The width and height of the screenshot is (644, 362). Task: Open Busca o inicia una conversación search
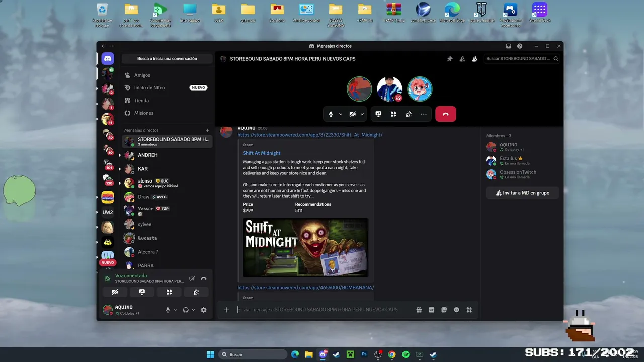(x=167, y=59)
